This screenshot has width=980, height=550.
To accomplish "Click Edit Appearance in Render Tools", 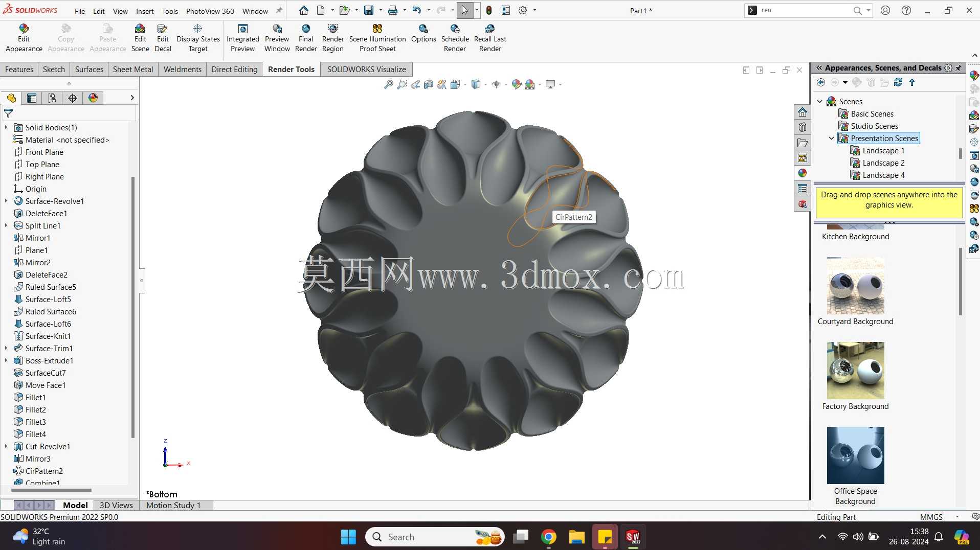I will (24, 38).
